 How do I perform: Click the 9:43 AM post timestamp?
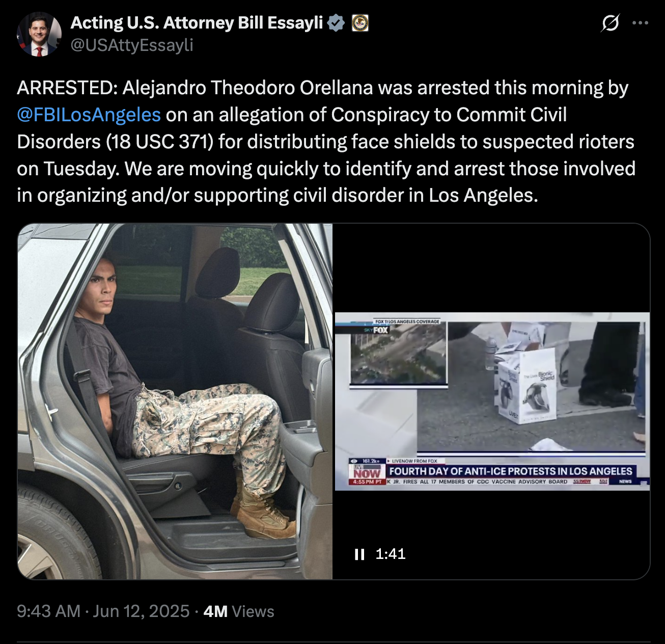(x=49, y=611)
